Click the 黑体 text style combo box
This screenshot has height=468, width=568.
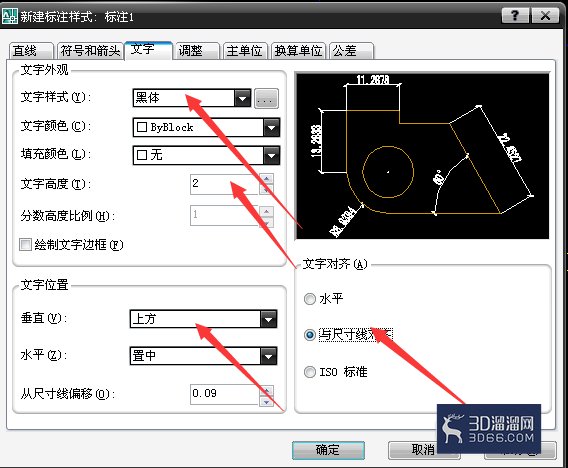point(192,98)
